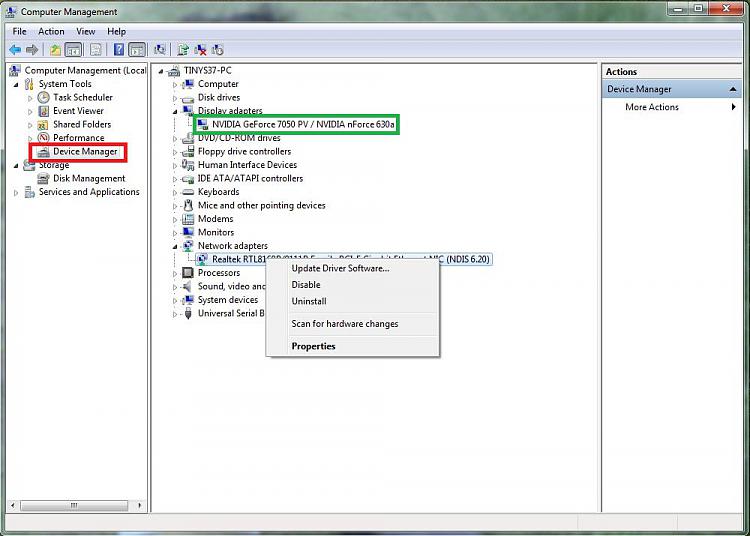This screenshot has width=750, height=536.
Task: Open the Help menu
Action: (x=116, y=31)
